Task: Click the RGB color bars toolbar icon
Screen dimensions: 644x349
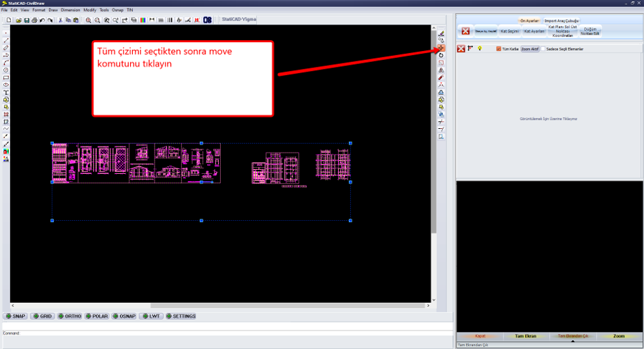Action: tap(142, 20)
